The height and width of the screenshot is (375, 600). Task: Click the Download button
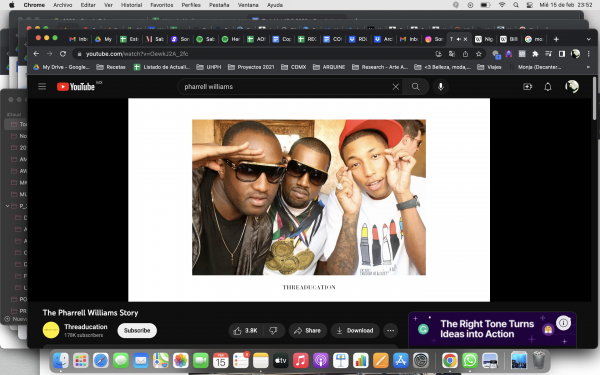[355, 331]
